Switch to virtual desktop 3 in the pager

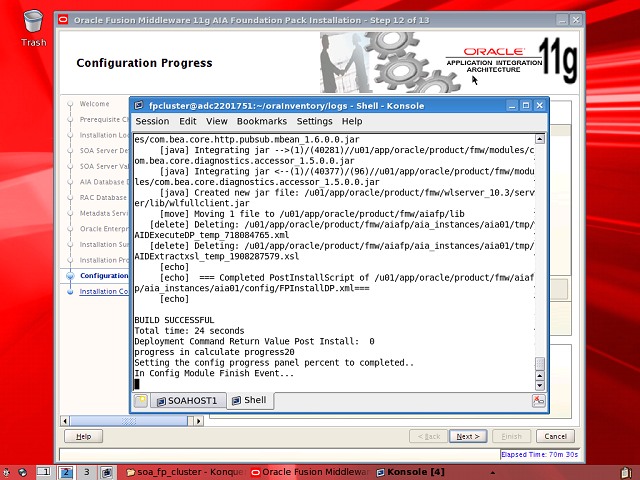86,472
